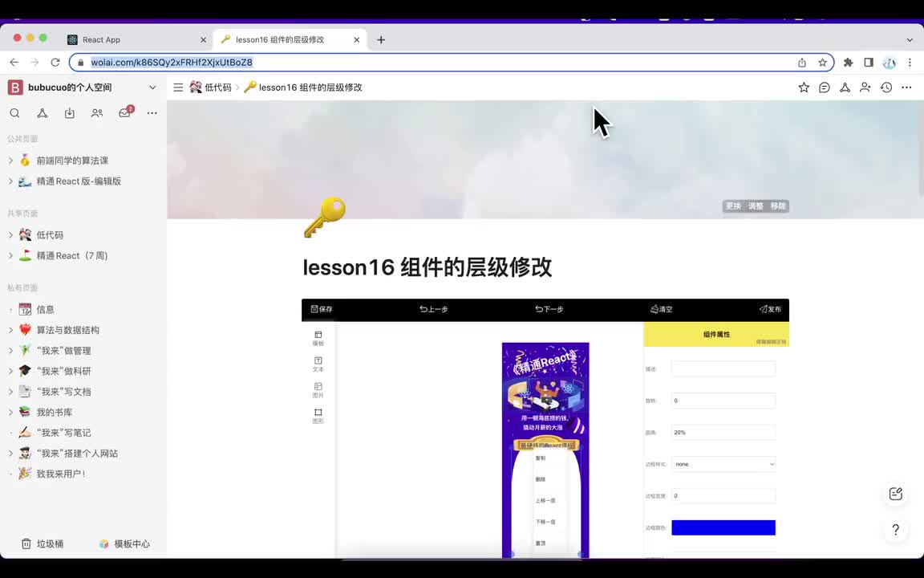The width and height of the screenshot is (924, 578).
Task: Close the React App browser tab
Action: (x=203, y=39)
